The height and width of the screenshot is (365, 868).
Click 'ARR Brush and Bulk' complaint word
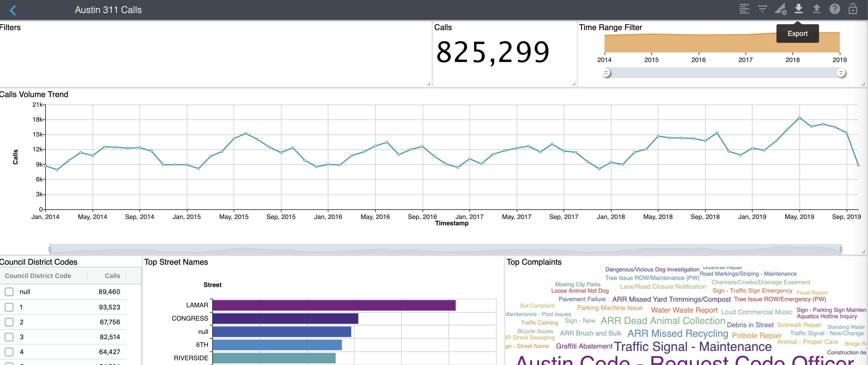590,333
